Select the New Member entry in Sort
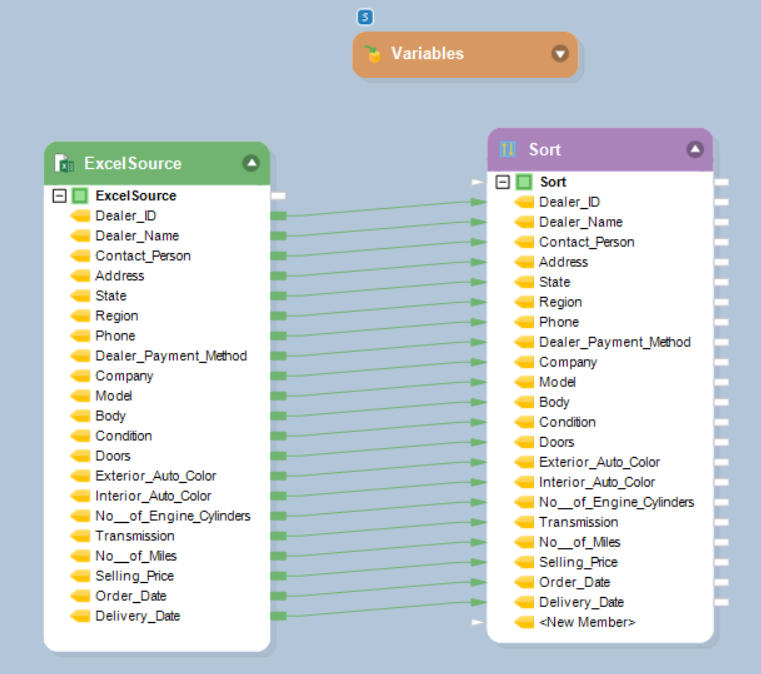The height and width of the screenshot is (674, 761). click(x=586, y=622)
